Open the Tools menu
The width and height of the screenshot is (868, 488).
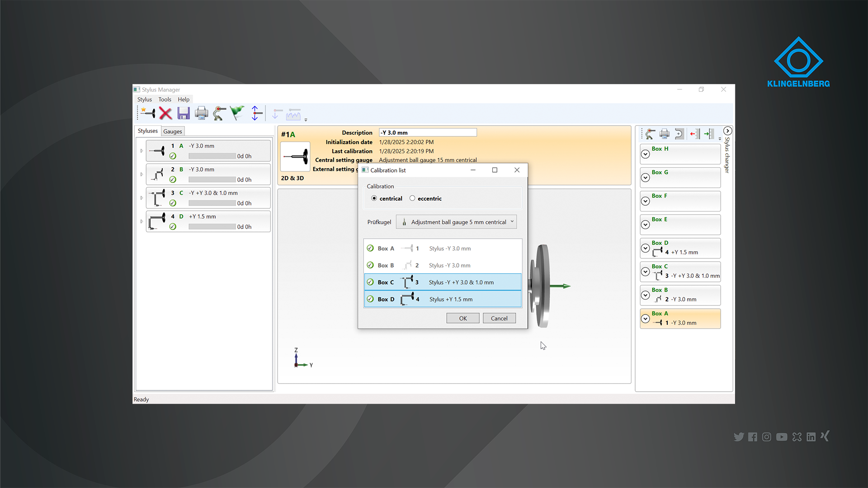pyautogui.click(x=165, y=99)
